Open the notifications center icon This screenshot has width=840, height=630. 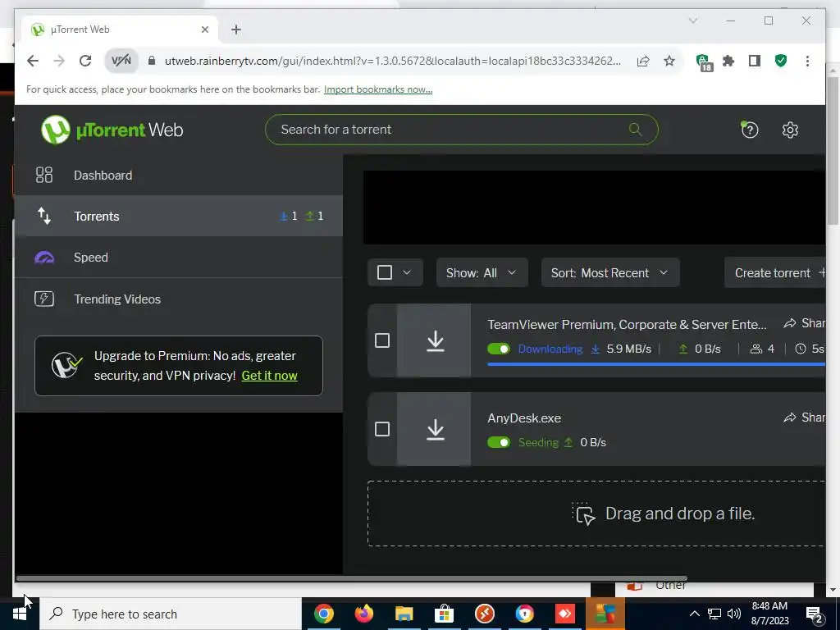(x=815, y=614)
